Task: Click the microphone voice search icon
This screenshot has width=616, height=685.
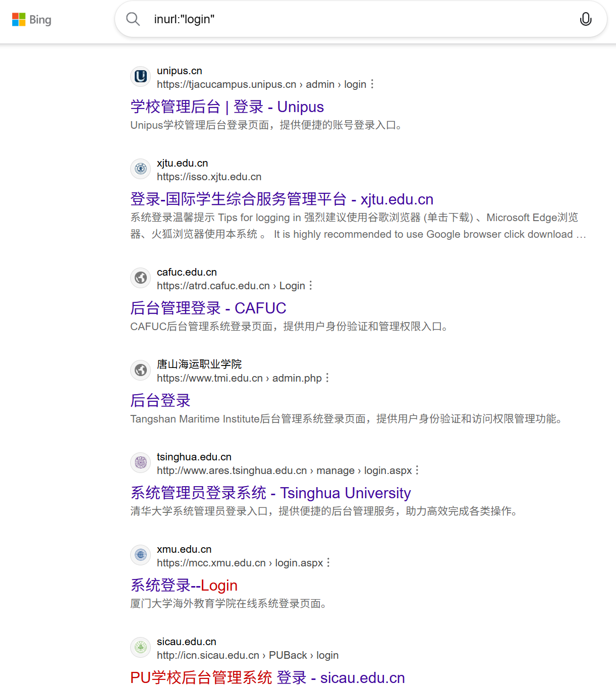Action: coord(585,19)
